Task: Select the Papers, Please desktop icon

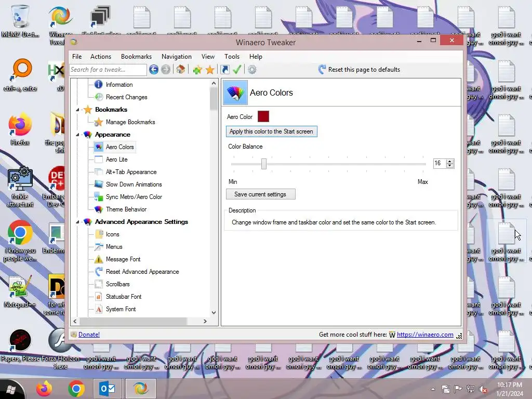Action: (20, 345)
